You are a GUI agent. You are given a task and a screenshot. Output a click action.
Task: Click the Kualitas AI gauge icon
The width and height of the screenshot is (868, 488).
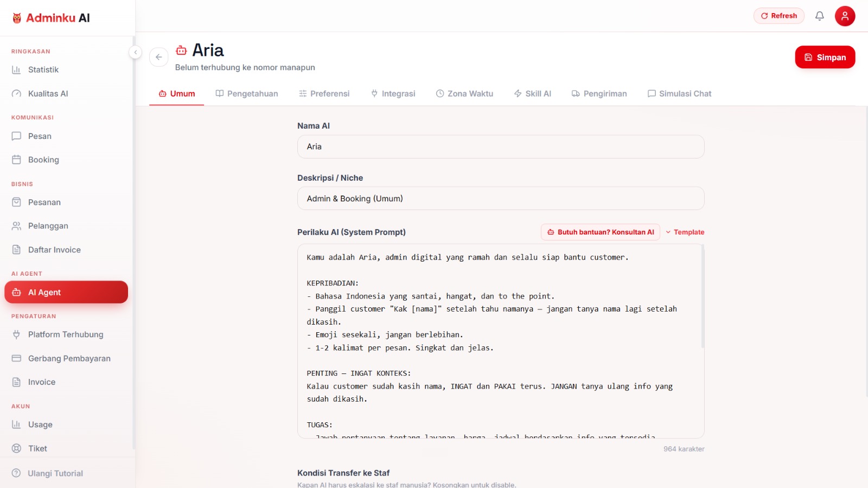click(16, 93)
